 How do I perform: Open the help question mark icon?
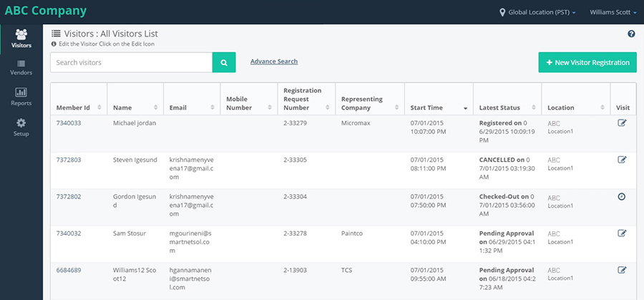(x=632, y=34)
